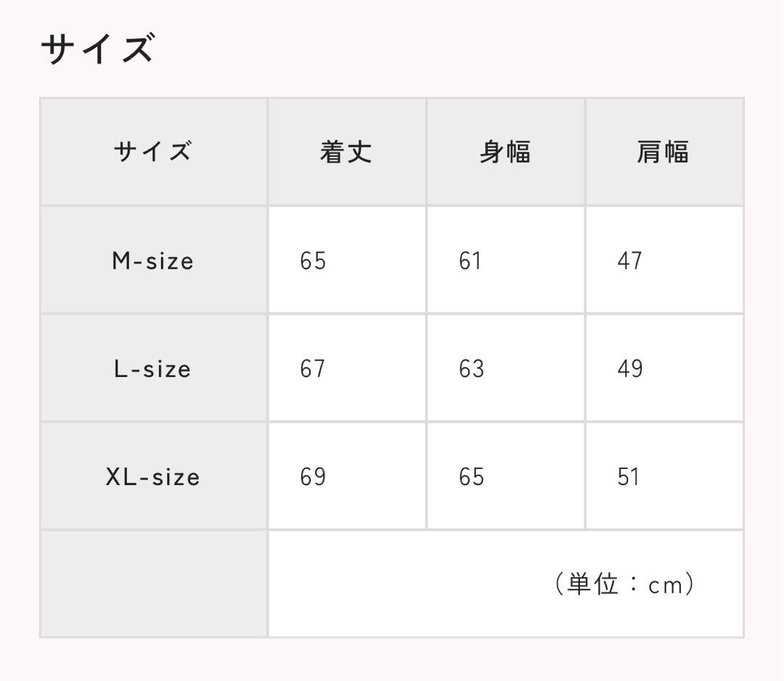Click the 着丈 column header
Viewport: 784px width, 681px height.
coord(346,152)
